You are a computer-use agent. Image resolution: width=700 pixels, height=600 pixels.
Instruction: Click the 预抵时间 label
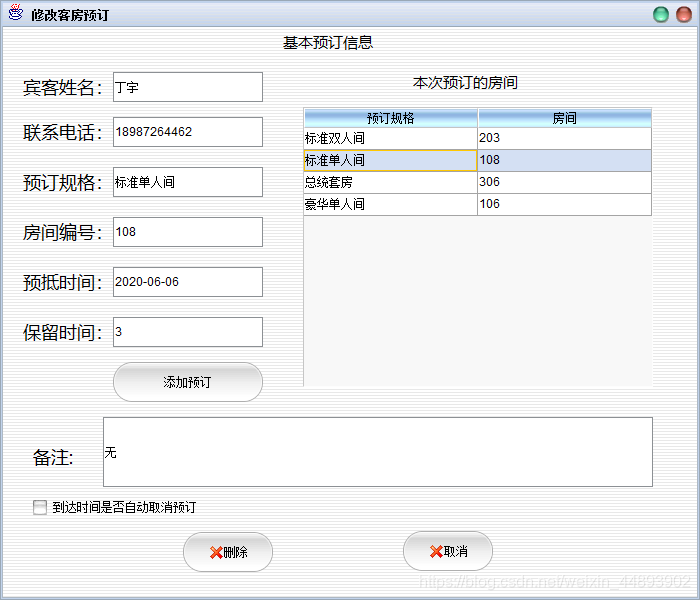(x=62, y=283)
